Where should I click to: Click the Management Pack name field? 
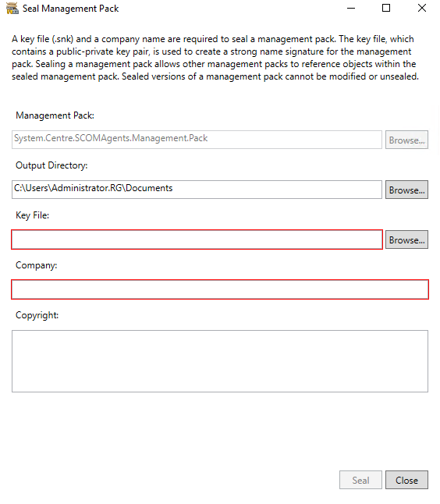197,140
